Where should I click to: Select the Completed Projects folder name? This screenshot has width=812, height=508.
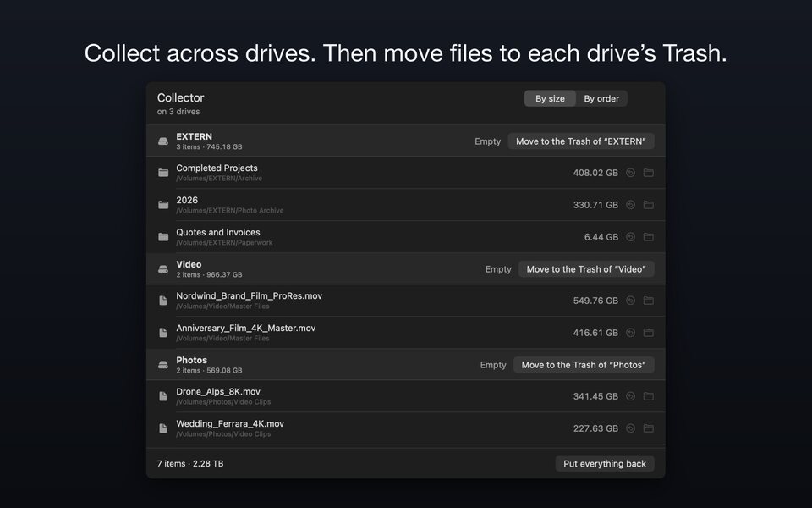pyautogui.click(x=217, y=168)
